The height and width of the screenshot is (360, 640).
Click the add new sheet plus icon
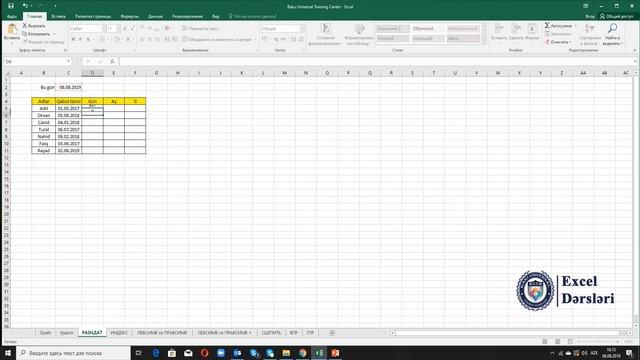click(x=332, y=333)
